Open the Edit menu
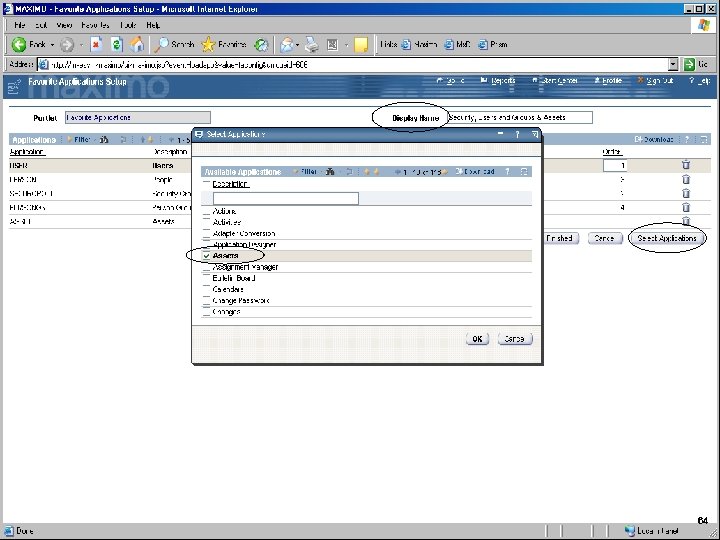Viewport: 720px width, 540px height. click(41, 25)
